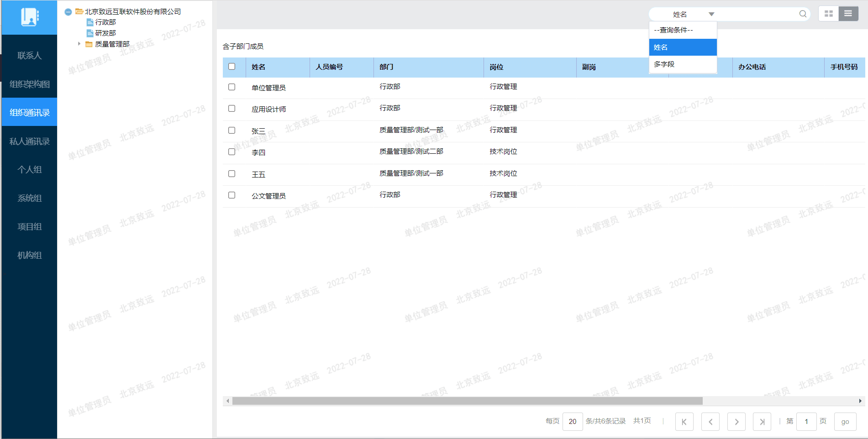Switch to card grid view

pos(829,14)
